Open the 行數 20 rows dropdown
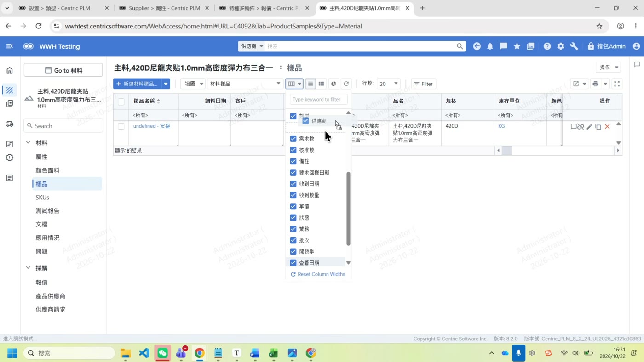The height and width of the screenshot is (362, 644). [x=388, y=84]
